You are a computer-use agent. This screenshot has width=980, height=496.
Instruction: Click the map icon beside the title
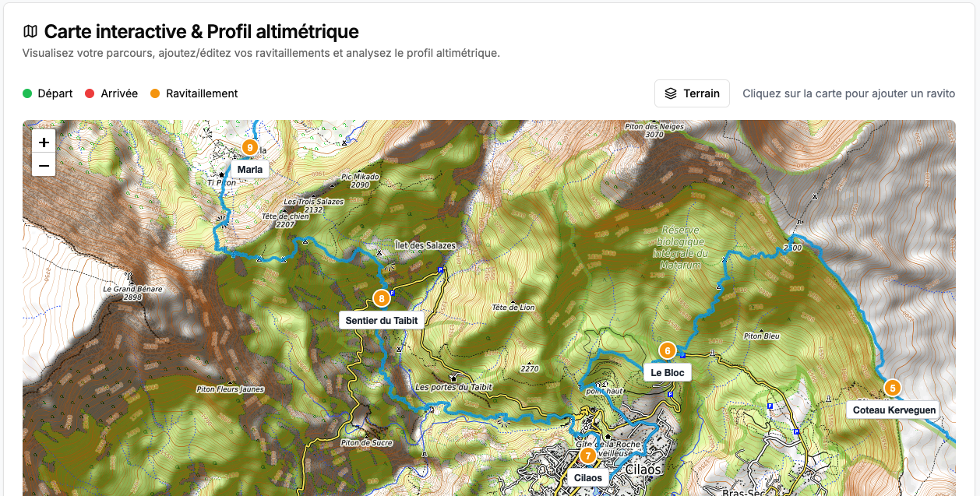point(30,32)
